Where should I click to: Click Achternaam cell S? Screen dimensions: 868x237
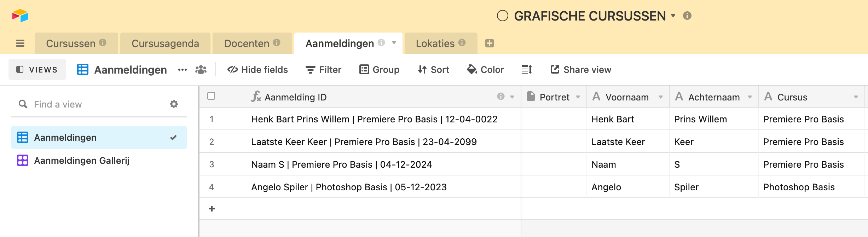[714, 164]
